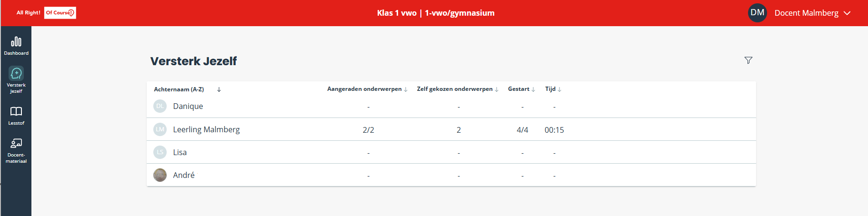
Task: Click Lisa's LS avatar icon
Action: tap(160, 152)
